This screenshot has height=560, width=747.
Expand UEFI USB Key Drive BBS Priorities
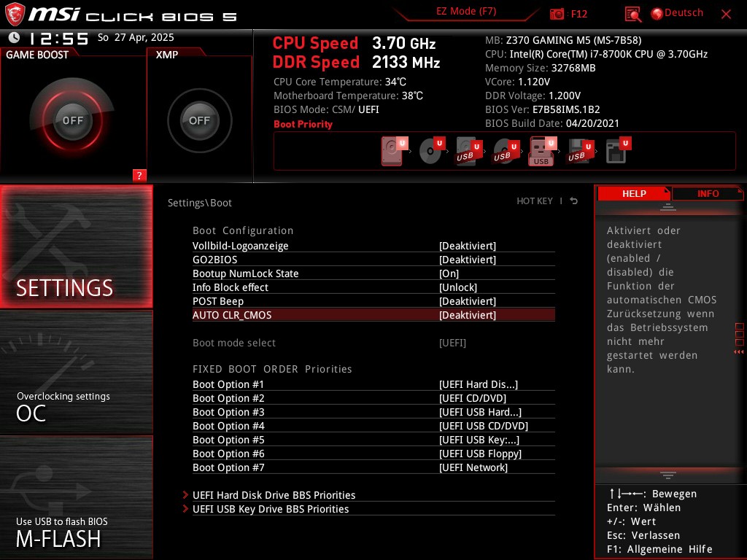(x=271, y=509)
